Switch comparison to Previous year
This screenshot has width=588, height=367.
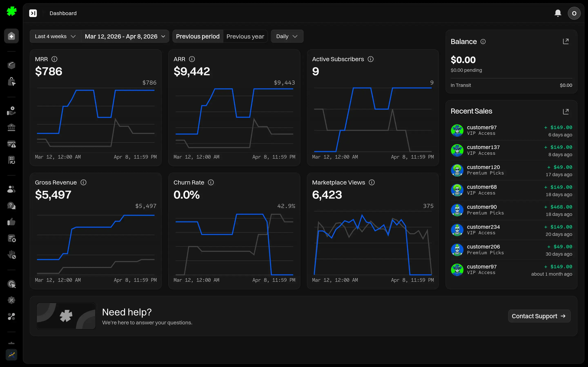[x=245, y=36]
